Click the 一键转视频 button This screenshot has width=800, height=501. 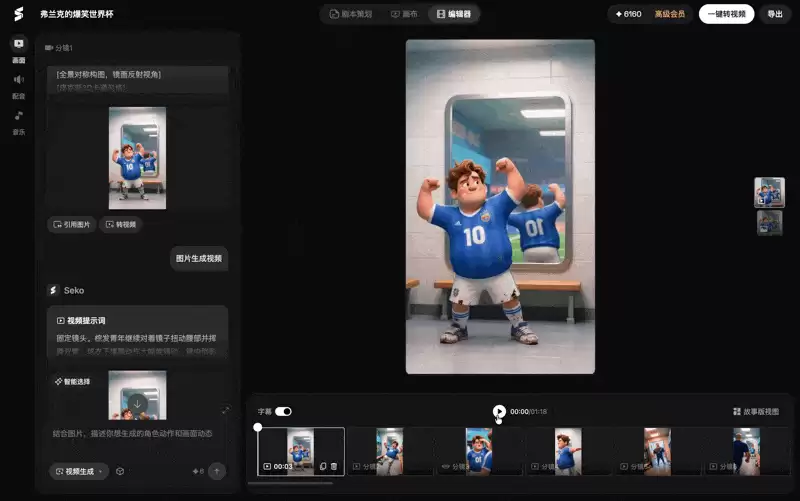click(x=727, y=14)
